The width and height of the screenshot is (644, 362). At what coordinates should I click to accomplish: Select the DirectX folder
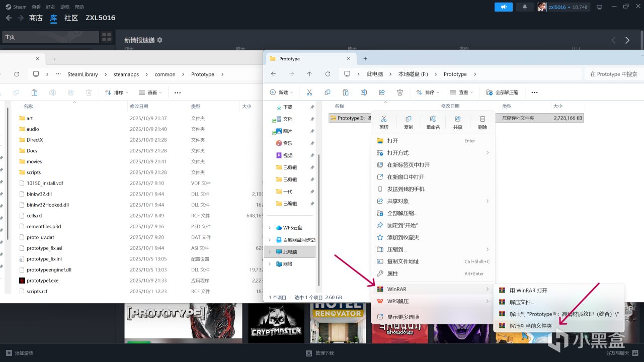point(35,140)
